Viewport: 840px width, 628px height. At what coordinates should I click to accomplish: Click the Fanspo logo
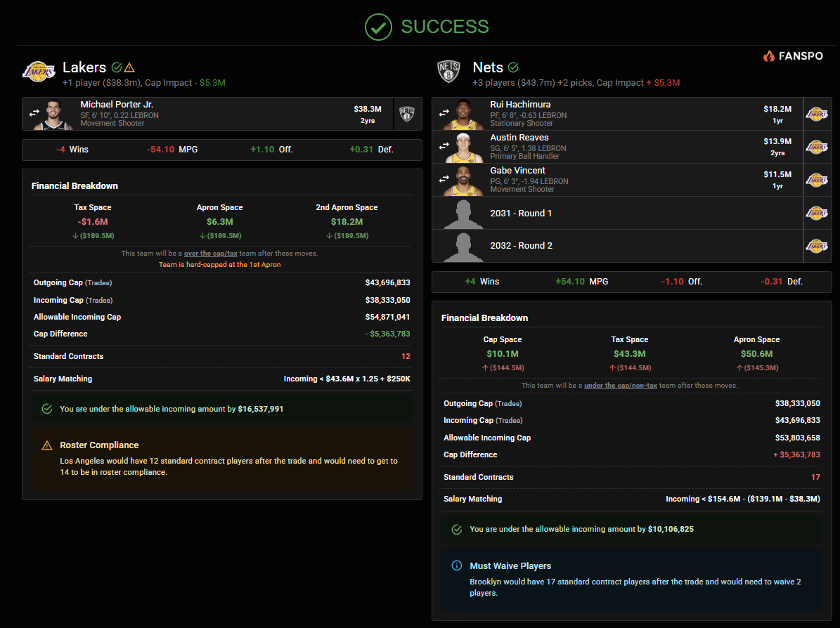[793, 56]
